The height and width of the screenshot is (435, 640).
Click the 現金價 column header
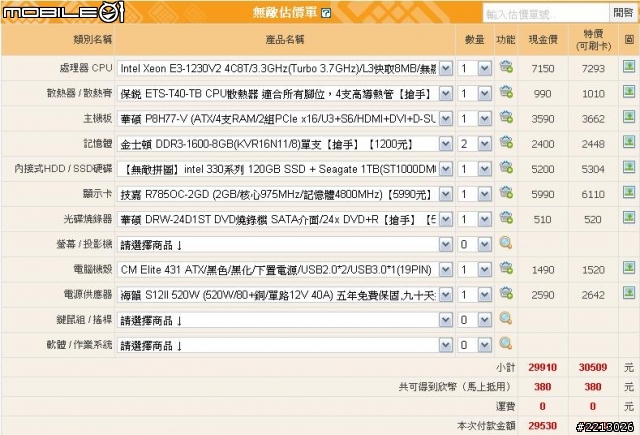[542, 40]
